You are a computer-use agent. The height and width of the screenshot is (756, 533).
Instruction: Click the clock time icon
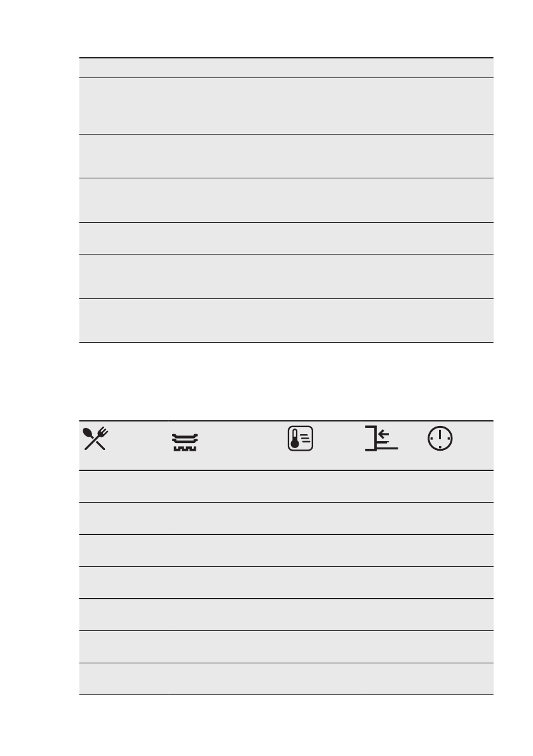coord(440,439)
